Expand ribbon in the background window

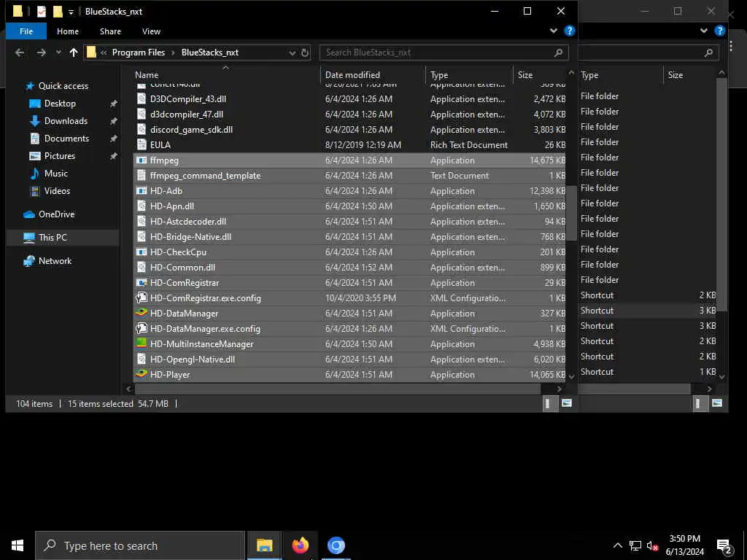click(x=704, y=31)
